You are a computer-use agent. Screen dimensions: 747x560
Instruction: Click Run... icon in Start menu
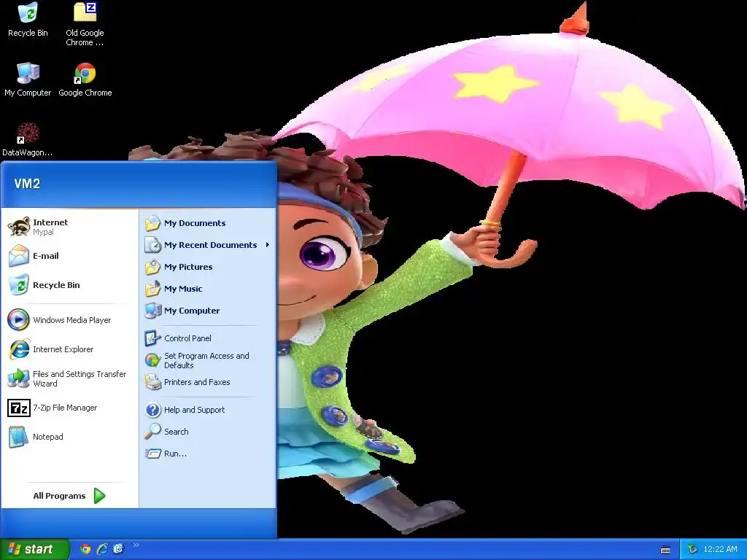[153, 454]
